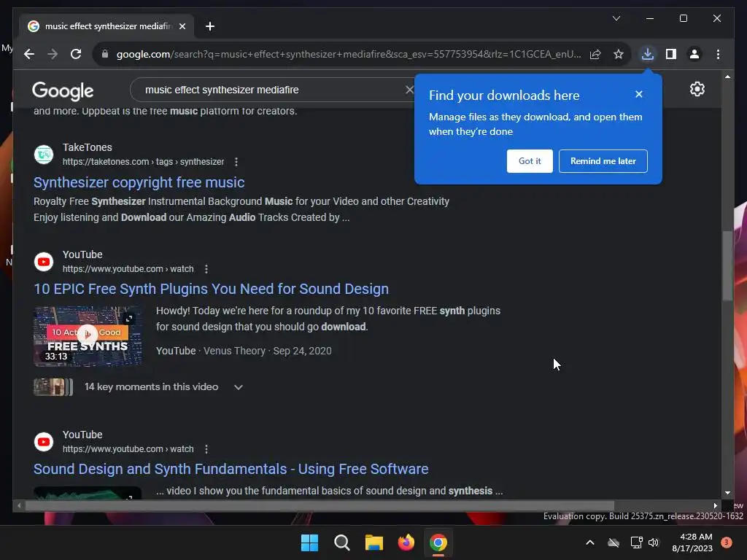The image size is (747, 560).
Task: Click YouTube favicon beside 10 EPIC Free Synth
Action: pos(44,262)
